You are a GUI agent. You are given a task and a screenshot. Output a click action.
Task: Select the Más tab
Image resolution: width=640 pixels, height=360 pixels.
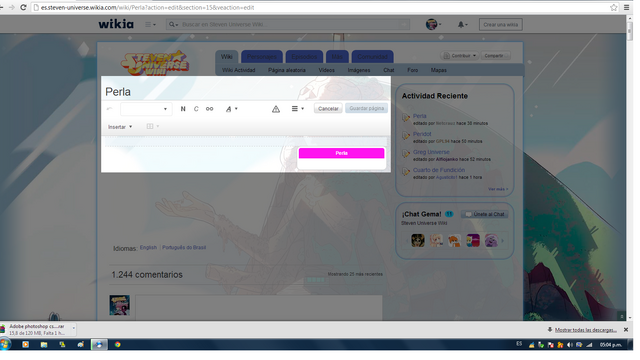point(337,57)
